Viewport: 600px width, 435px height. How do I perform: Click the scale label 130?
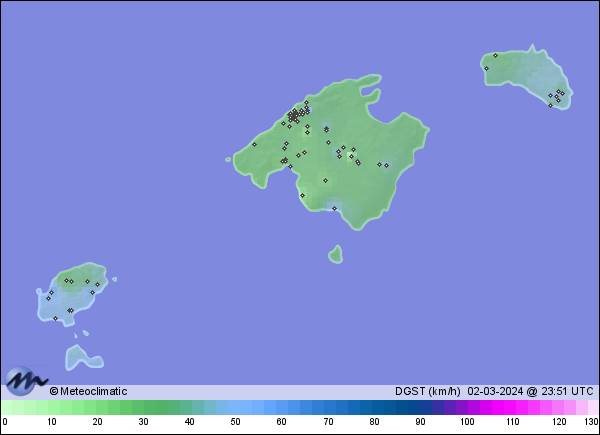tap(592, 422)
